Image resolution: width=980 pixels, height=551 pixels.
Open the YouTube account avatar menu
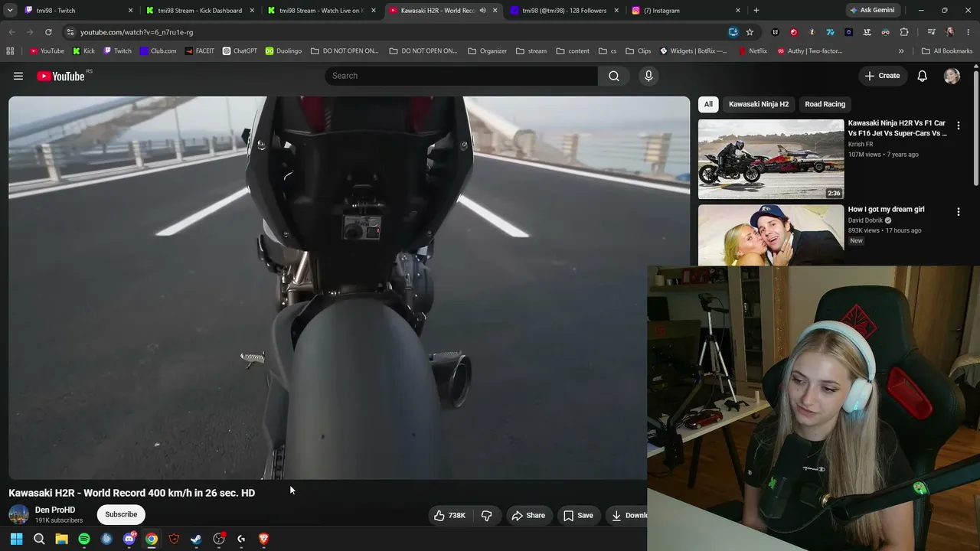(952, 76)
